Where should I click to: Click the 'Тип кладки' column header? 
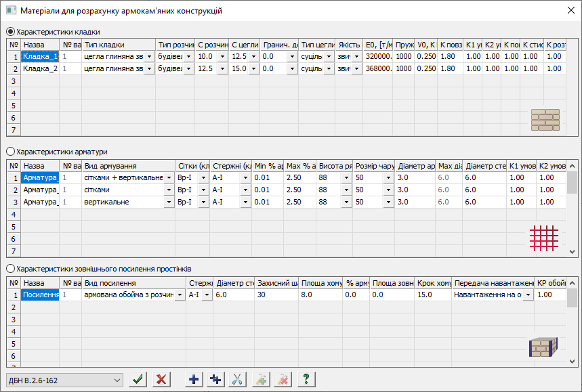[x=118, y=45]
